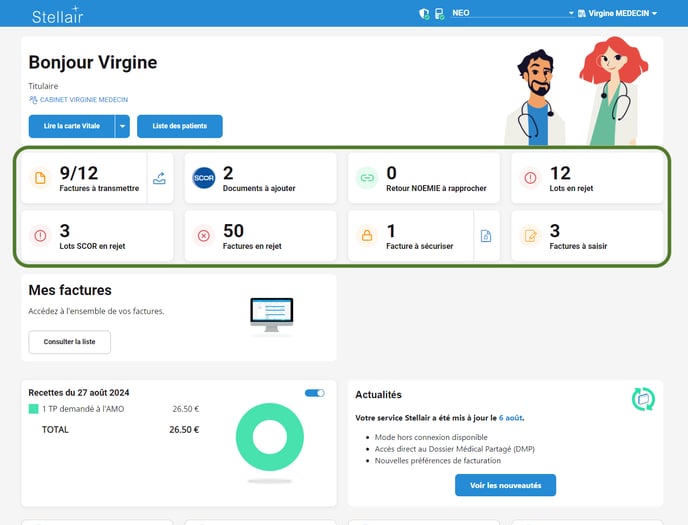Screen dimensions: 688x525
Task: Open the NEO selector dropdown
Action: 513,13
